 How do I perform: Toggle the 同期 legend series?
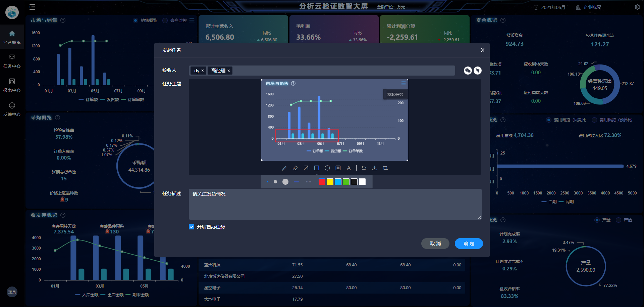(x=567, y=202)
